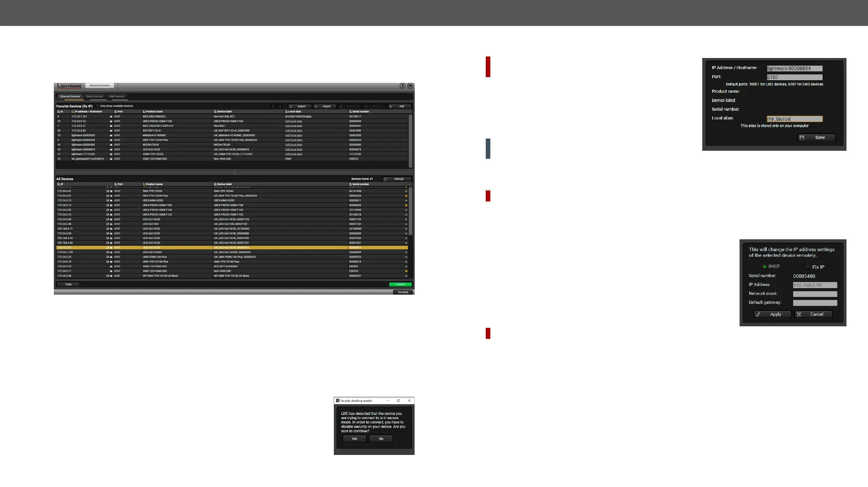Click edit icon for 172.24.5.36 row

(x=108, y=276)
